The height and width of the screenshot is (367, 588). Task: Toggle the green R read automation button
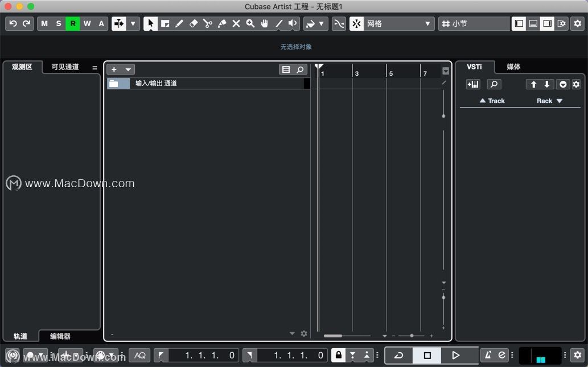coord(73,24)
